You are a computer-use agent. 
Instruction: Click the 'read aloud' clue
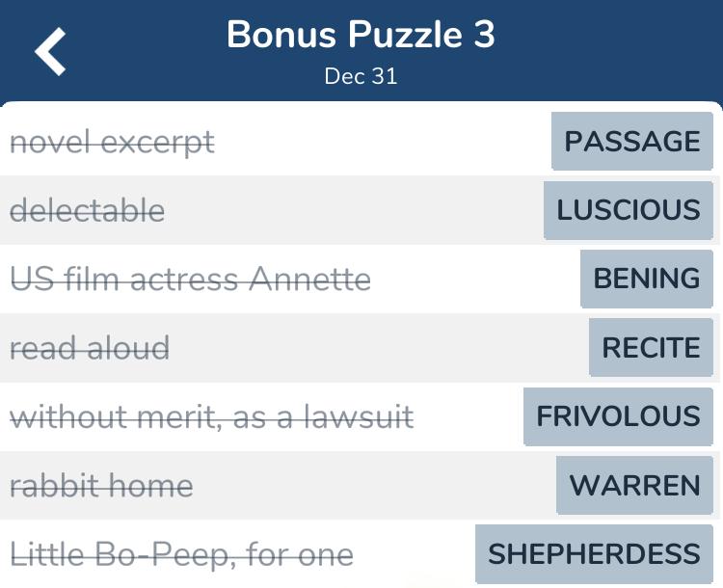coord(90,348)
